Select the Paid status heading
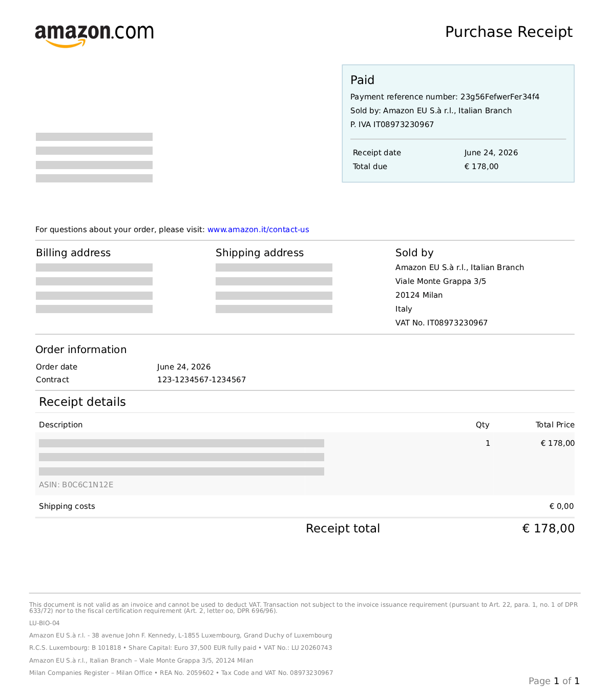The image size is (610, 700). [362, 80]
